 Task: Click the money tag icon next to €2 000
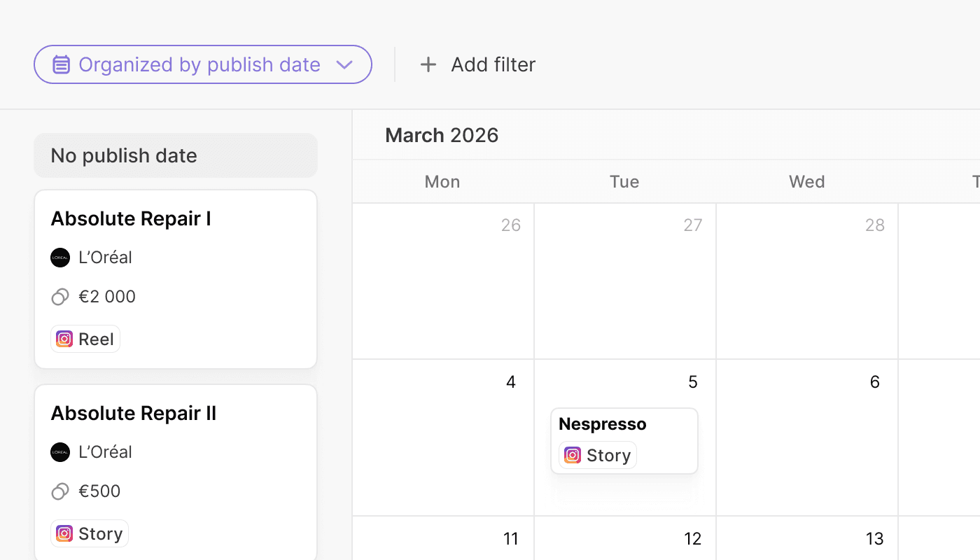click(x=59, y=296)
